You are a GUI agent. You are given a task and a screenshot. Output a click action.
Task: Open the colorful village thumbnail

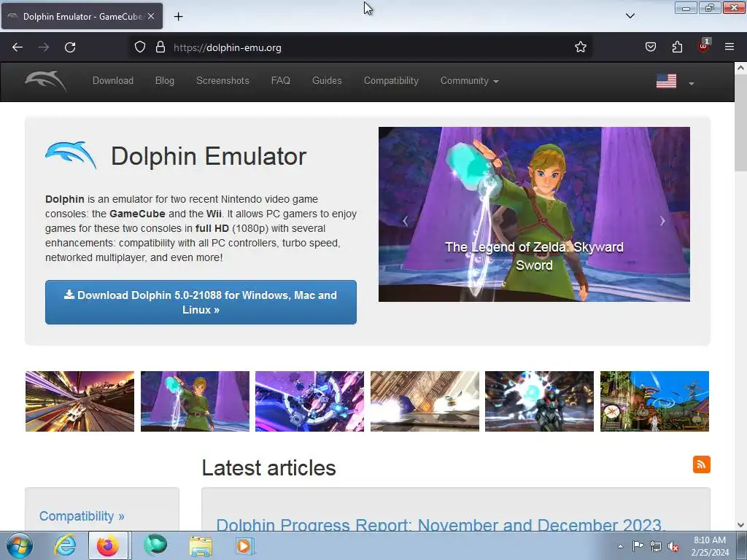point(654,402)
